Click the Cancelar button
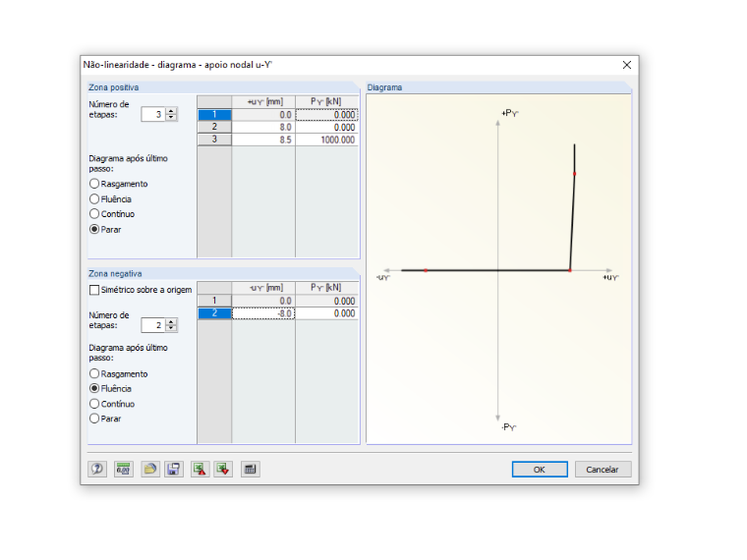 point(603,469)
